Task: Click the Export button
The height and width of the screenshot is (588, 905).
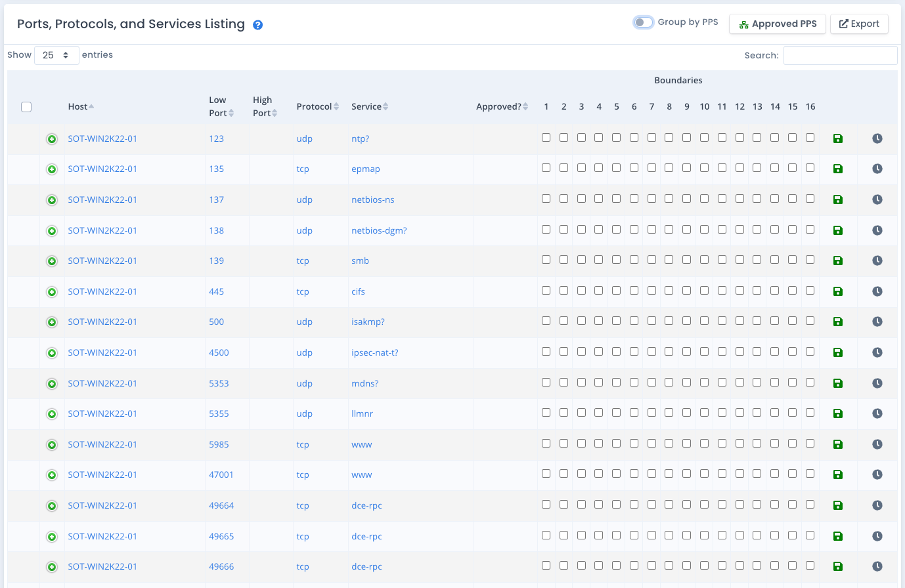Action: click(859, 24)
